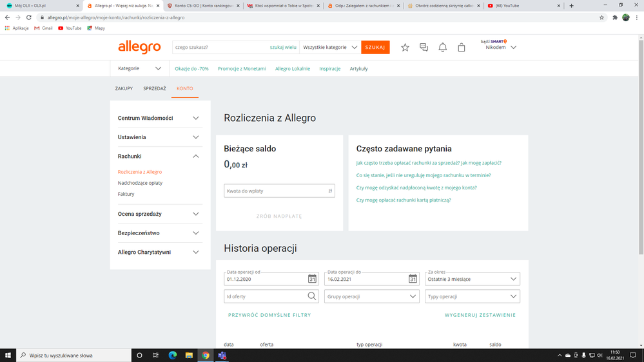This screenshot has height=362, width=644.
Task: Click the orange SZUKAJ button
Action: coord(375,48)
